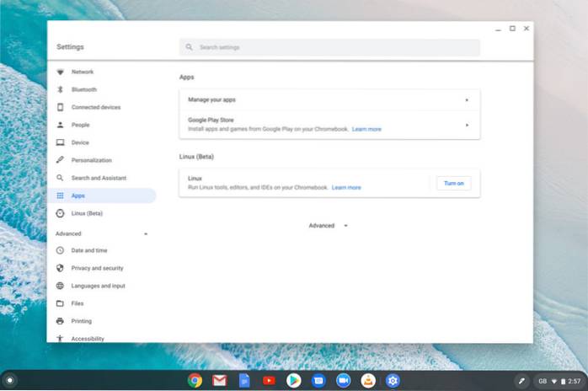Open Network settings via the Wi-Fi icon
The image size is (588, 391).
coord(60,72)
